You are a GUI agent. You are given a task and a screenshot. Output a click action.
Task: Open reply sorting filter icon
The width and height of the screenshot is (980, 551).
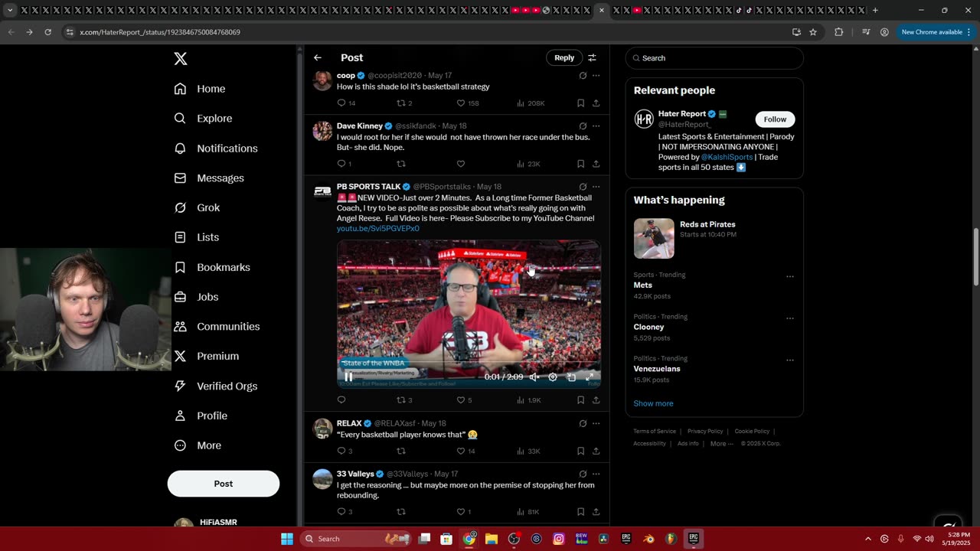[x=592, y=57]
